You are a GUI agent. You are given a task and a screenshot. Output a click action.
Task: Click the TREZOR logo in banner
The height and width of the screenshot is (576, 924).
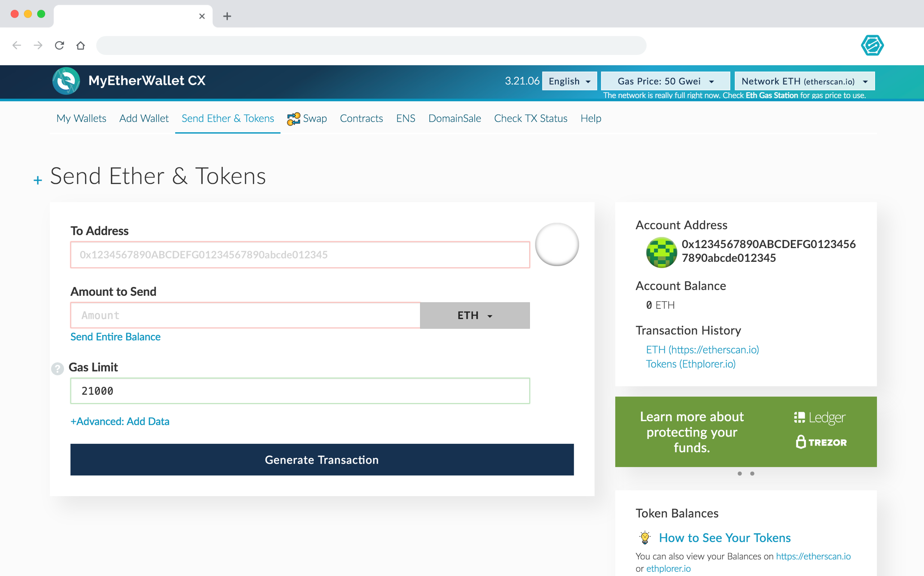click(821, 442)
